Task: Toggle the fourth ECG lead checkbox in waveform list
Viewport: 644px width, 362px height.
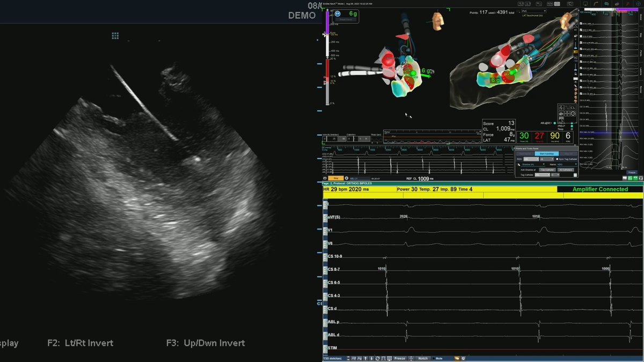Action: tap(581, 42)
